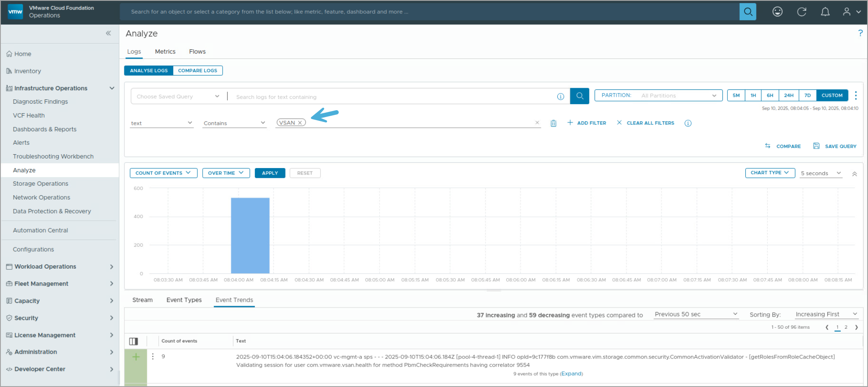
Task: Expand Fleet Management section
Action: pos(111,284)
